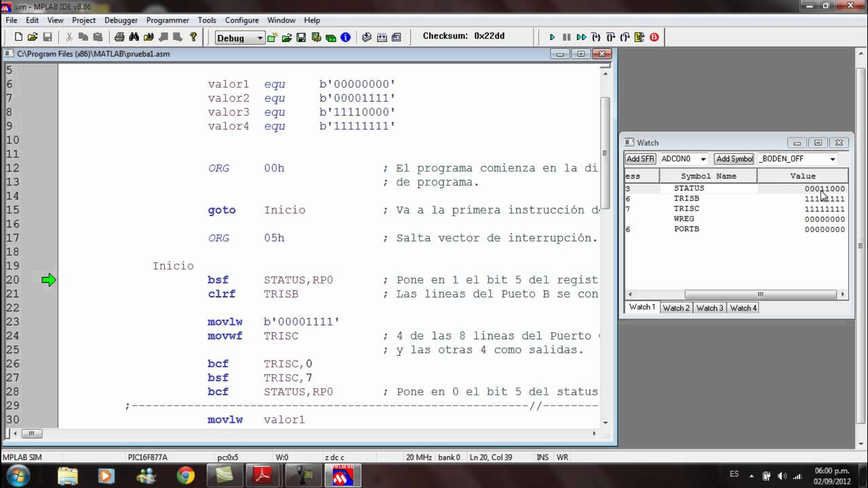The height and width of the screenshot is (488, 868).
Task: Select the TRISB row in Watch
Action: point(736,199)
